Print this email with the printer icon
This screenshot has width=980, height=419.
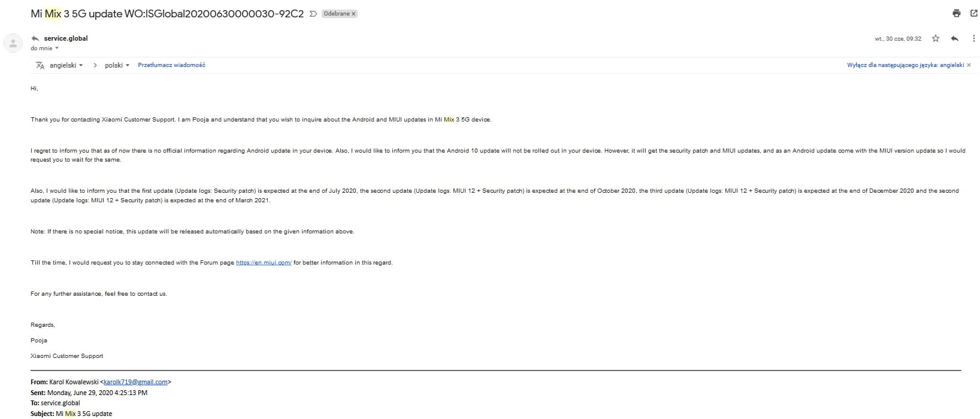coord(957,13)
